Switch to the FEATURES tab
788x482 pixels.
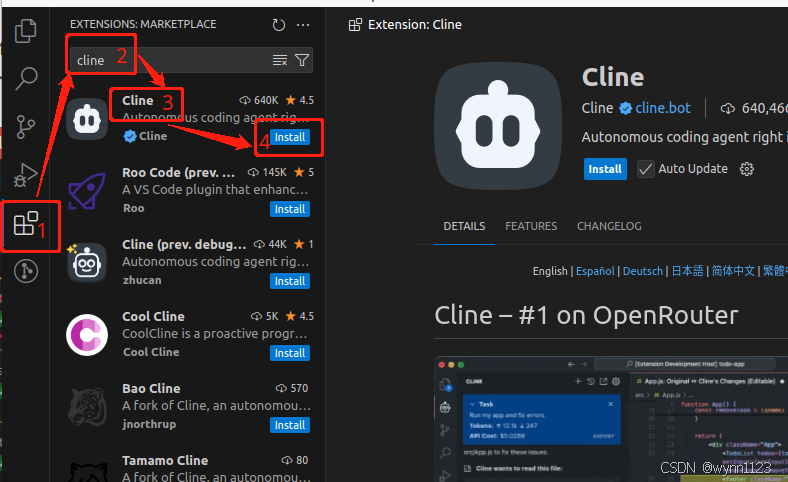click(x=531, y=226)
